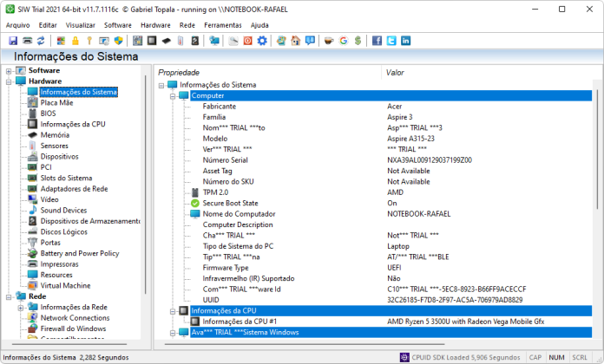The height and width of the screenshot is (364, 604).
Task: Collapse the Rede tree node
Action: pos(9,297)
